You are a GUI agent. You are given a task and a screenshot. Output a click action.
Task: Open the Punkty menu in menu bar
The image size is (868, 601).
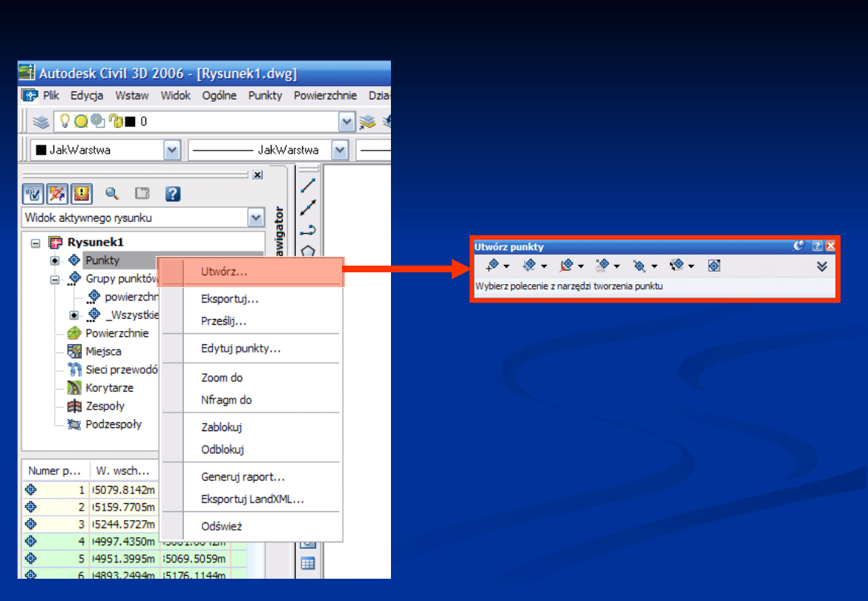pyautogui.click(x=265, y=95)
